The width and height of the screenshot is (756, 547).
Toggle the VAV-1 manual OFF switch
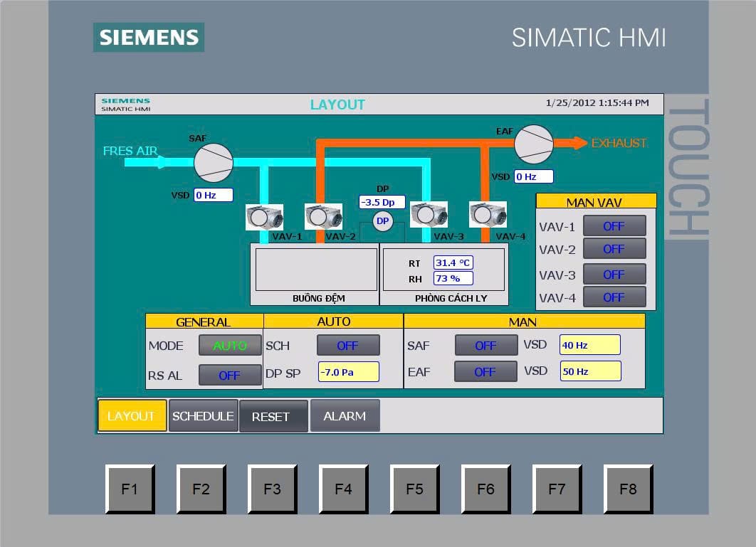point(614,226)
